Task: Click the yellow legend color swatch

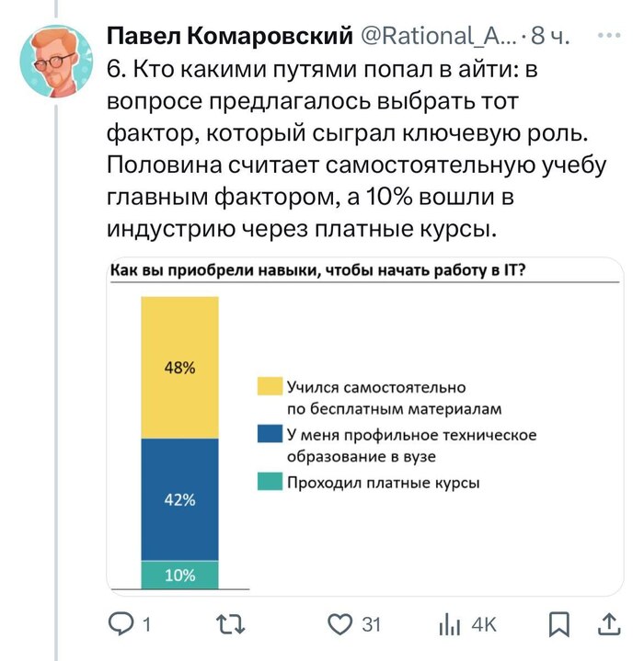Action: (x=270, y=387)
